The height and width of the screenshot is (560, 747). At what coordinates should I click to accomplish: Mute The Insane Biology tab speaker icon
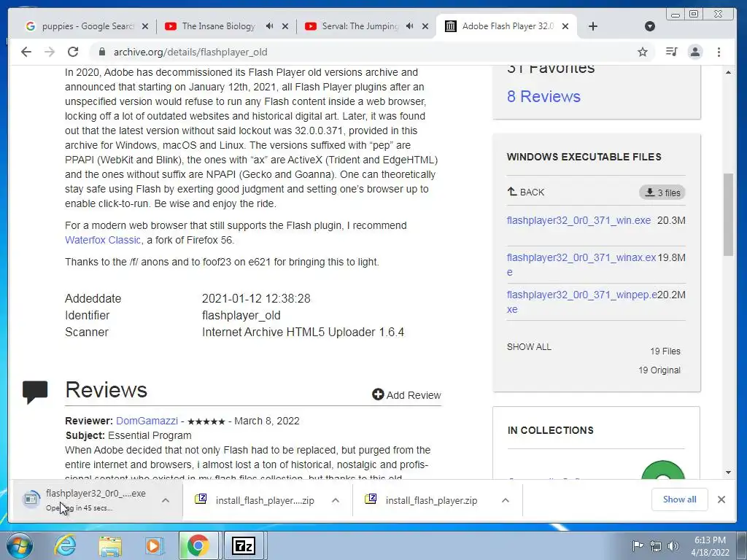click(270, 26)
